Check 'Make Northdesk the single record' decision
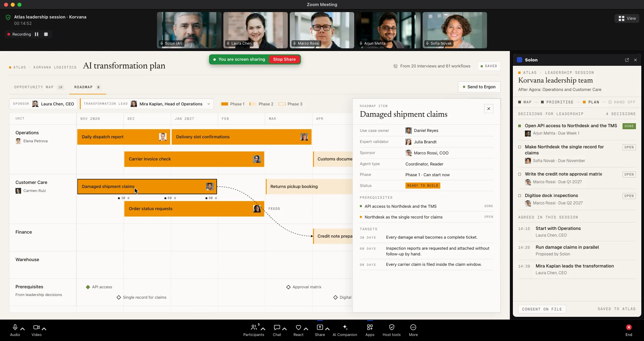This screenshot has height=341, width=644. 520,147
